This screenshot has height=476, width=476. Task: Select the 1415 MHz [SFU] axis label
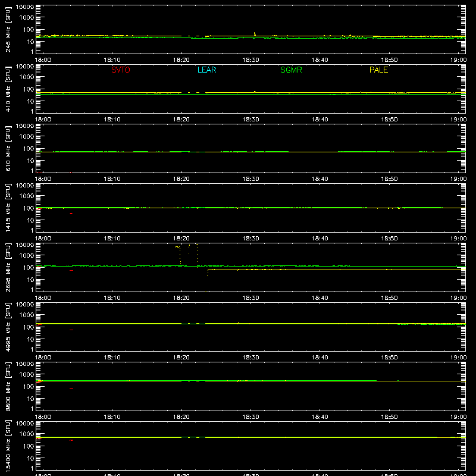(8, 208)
